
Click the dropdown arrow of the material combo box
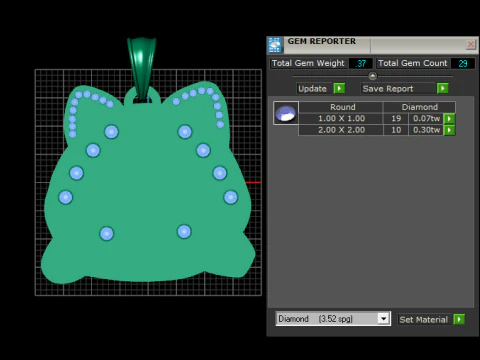click(384, 319)
